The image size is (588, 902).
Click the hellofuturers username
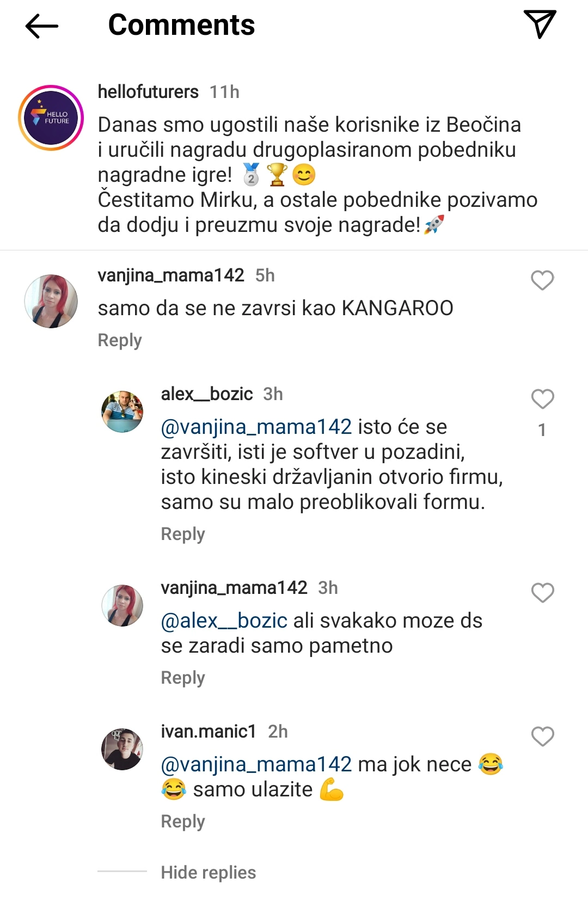[148, 91]
